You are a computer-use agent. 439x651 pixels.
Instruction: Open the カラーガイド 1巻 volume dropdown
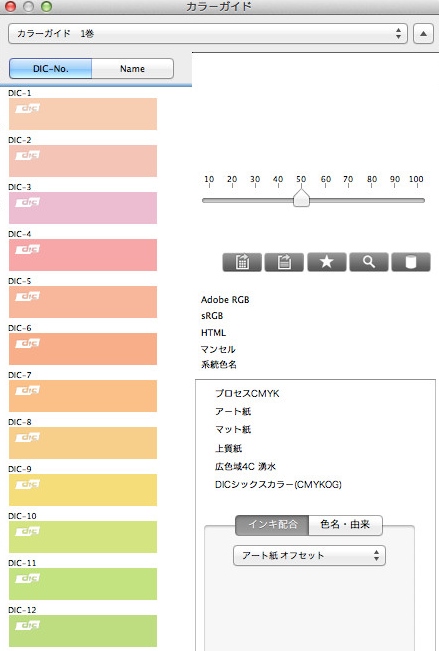[208, 34]
